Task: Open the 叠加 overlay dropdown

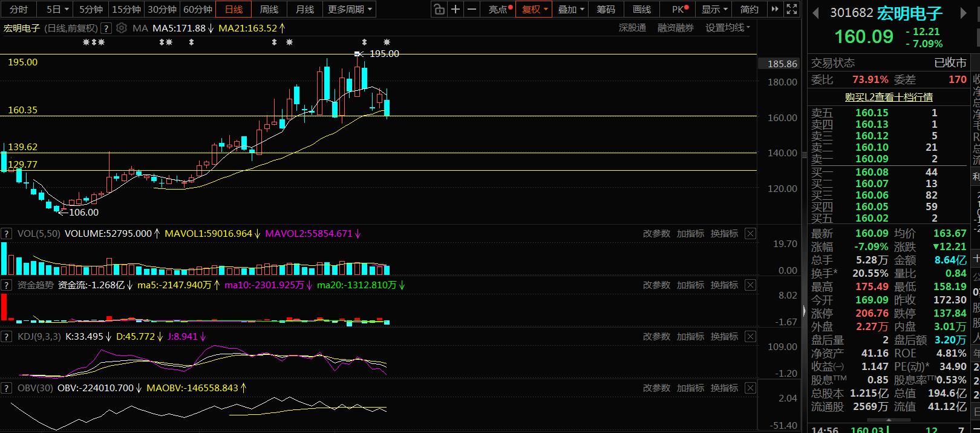Action: tap(571, 9)
